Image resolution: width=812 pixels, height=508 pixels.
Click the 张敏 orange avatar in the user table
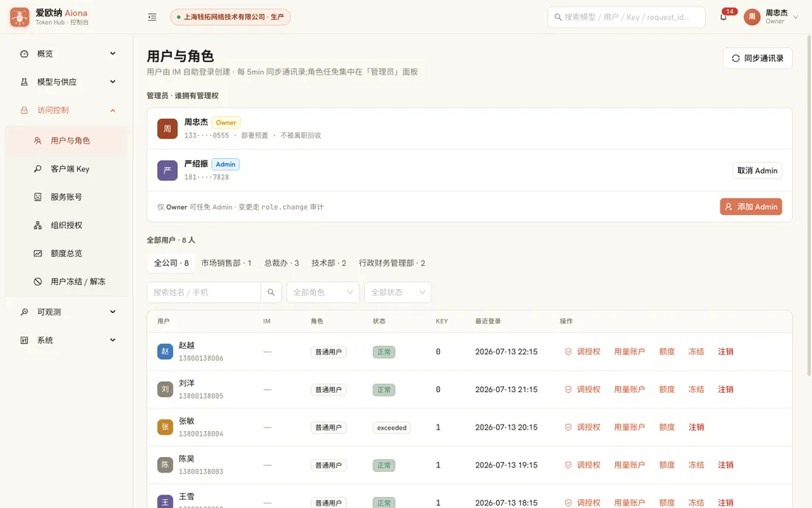click(x=165, y=428)
